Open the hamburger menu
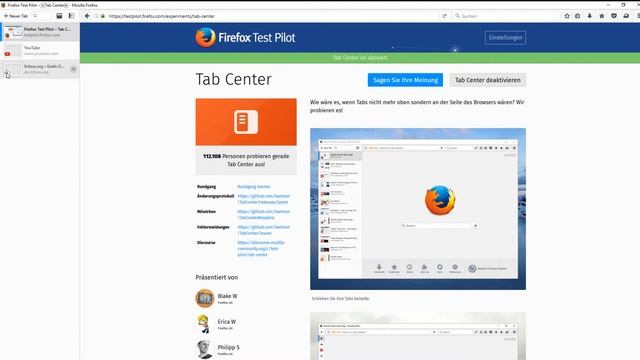 coord(638,16)
